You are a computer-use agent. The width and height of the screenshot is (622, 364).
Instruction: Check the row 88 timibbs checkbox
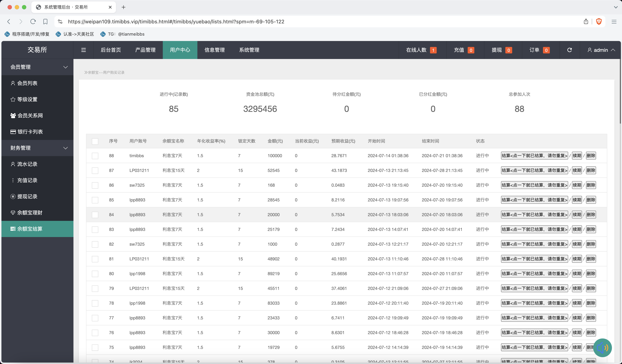[95, 156]
